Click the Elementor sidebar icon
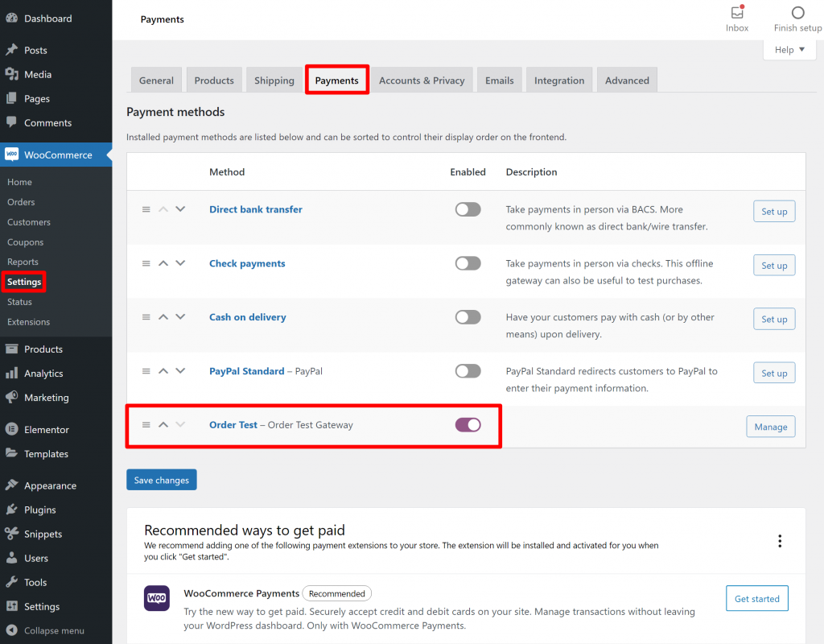 click(12, 430)
